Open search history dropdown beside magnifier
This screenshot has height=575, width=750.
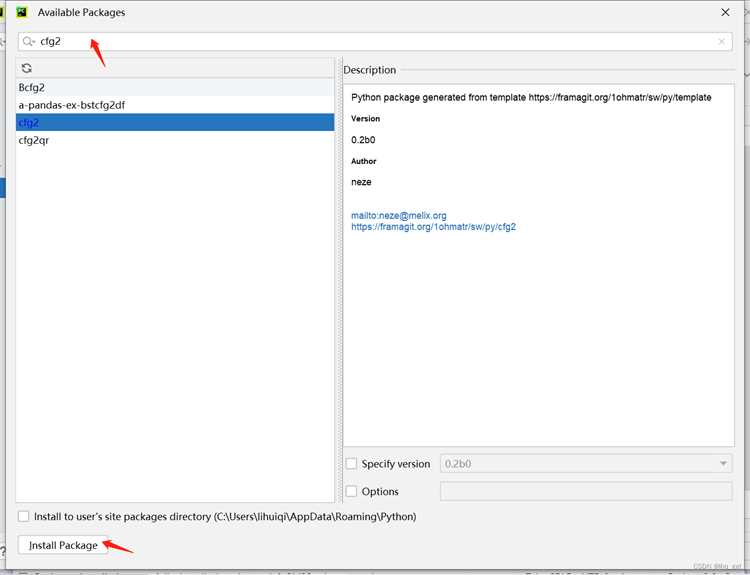pyautogui.click(x=33, y=42)
